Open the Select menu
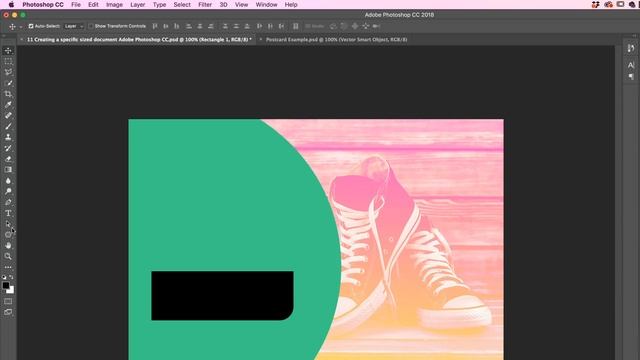The width and height of the screenshot is (640, 360). coord(182,5)
